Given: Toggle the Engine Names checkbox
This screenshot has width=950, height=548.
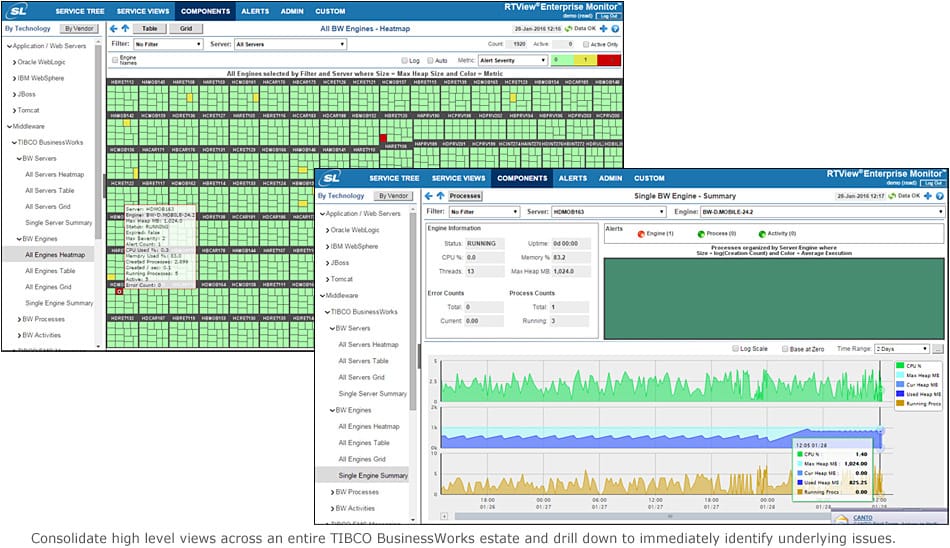Looking at the screenshot, I should click(115, 59).
